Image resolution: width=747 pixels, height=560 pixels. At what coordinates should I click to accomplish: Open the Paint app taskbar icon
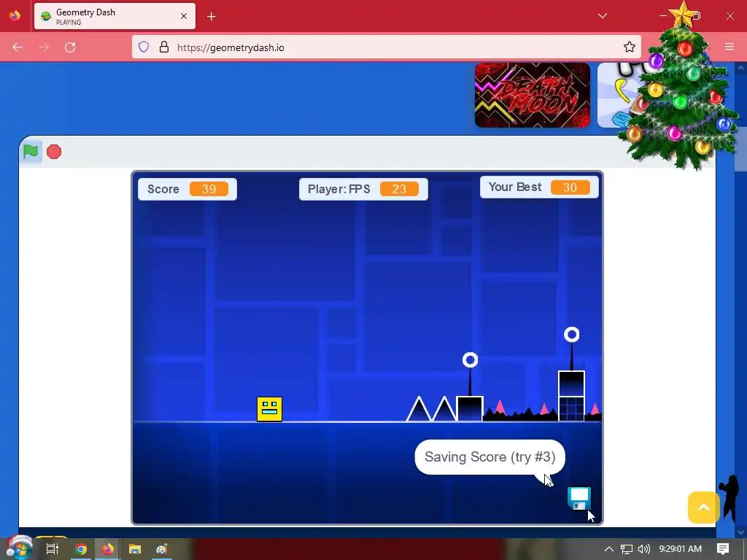pos(161,549)
